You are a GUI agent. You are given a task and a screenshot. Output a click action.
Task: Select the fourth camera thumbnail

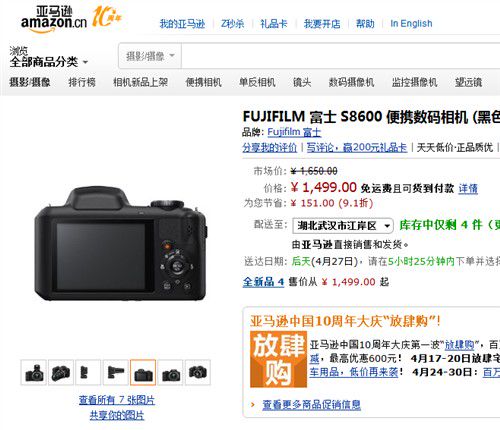(x=116, y=372)
